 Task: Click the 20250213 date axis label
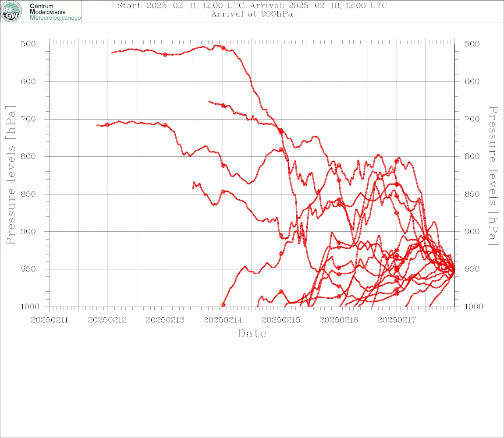click(165, 320)
